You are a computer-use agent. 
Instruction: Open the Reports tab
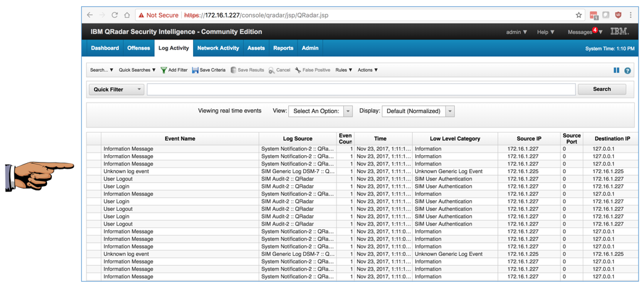click(283, 48)
